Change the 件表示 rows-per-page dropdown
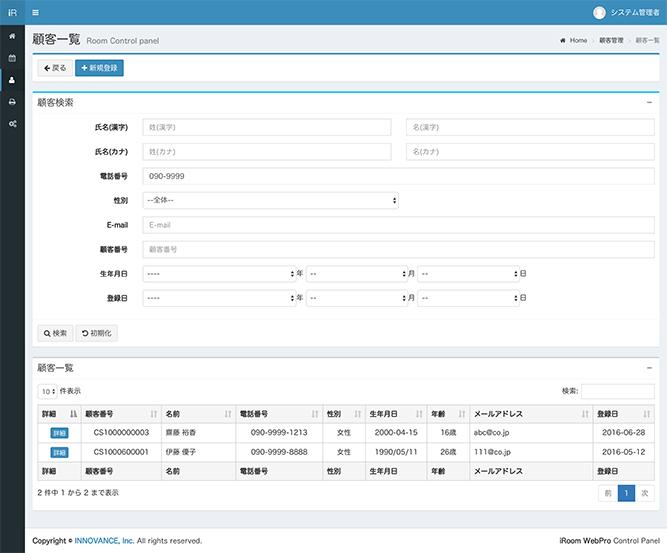The image size is (667, 553). pos(48,391)
